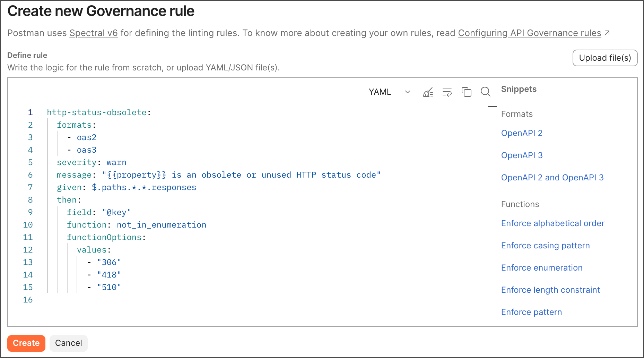
Task: Select OpenAPI 2 and OpenAPI 3 snippet
Action: click(552, 178)
